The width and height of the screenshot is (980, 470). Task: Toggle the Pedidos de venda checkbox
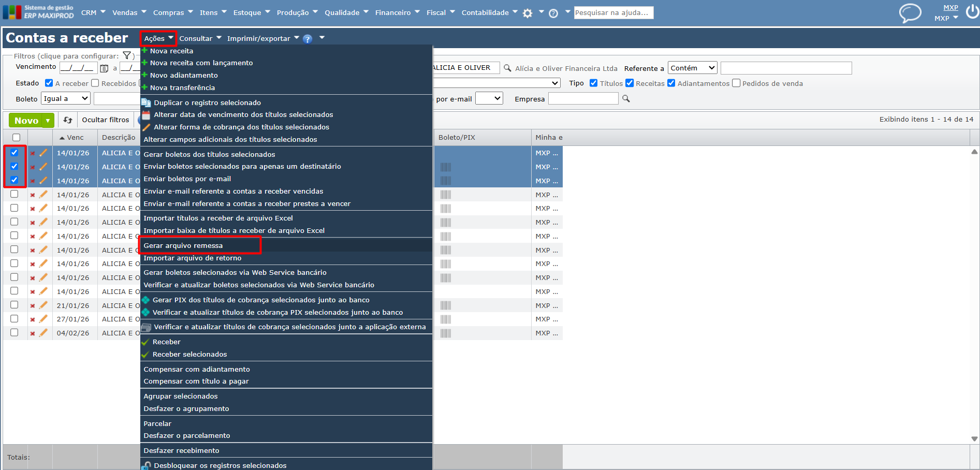pyautogui.click(x=736, y=83)
